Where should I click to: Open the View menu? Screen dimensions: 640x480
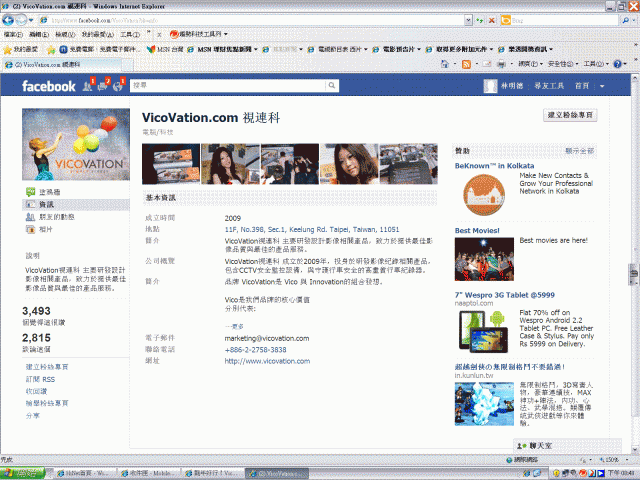click(65, 35)
